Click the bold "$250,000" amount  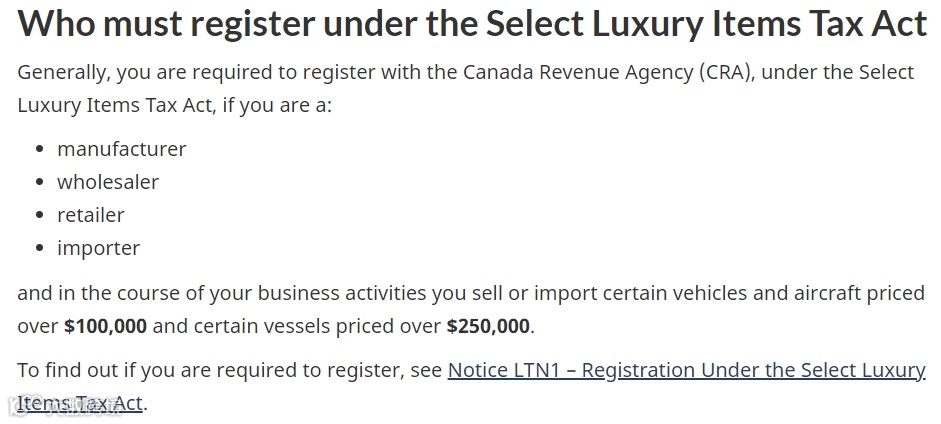coord(489,326)
